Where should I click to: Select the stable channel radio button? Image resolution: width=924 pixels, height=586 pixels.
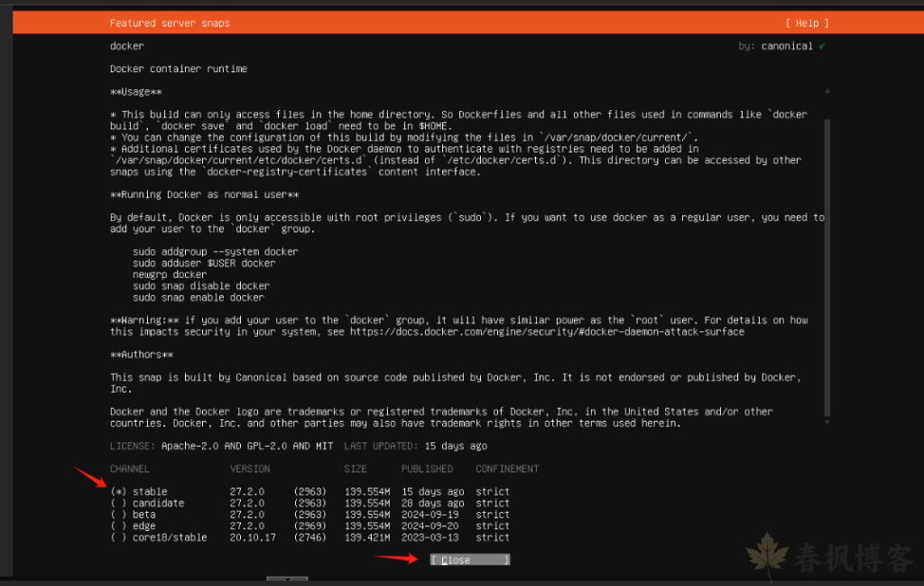point(118,492)
